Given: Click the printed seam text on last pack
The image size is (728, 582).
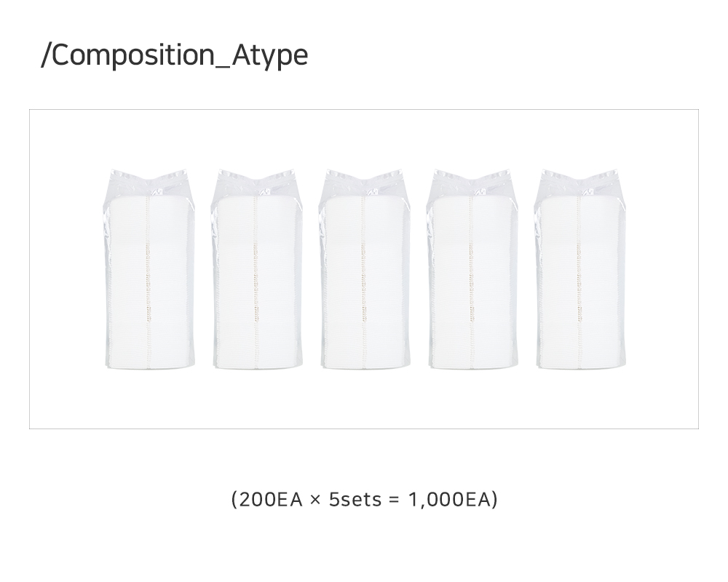Looking at the screenshot, I should [x=579, y=283].
